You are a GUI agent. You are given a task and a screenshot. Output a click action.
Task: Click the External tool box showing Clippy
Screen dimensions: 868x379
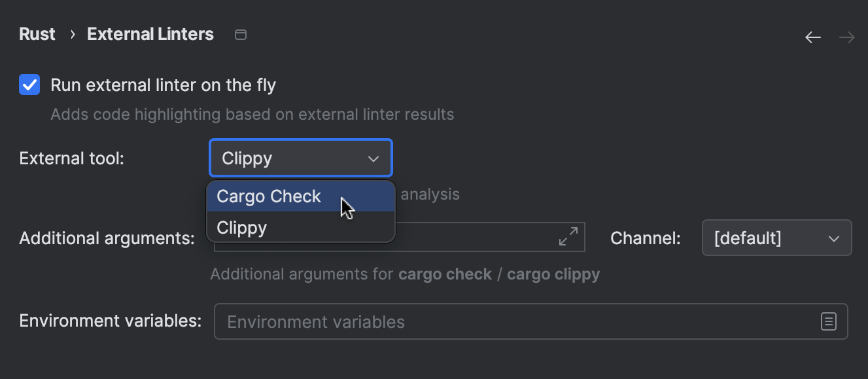(288, 158)
